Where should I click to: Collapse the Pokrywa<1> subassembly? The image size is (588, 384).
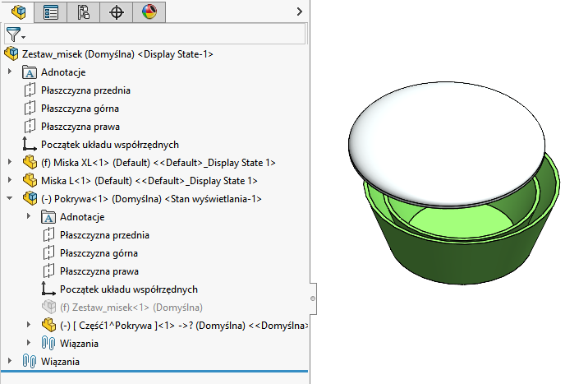click(x=10, y=199)
